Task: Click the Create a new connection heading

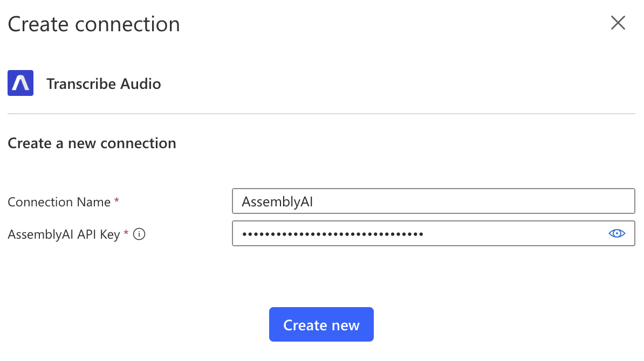Action: click(92, 143)
